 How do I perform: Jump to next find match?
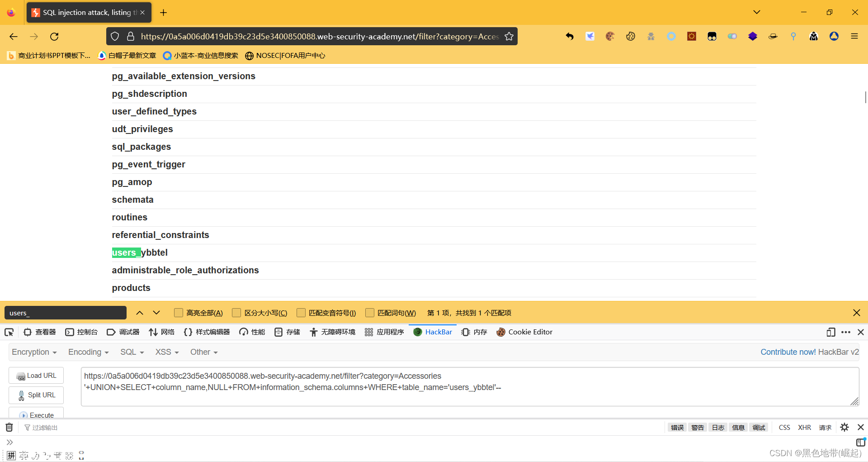pyautogui.click(x=156, y=313)
